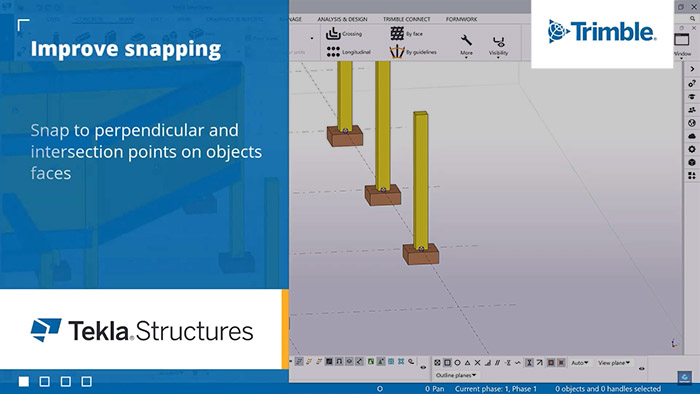Open the Outline planes dropdown
This screenshot has width=700, height=394.
point(456,375)
